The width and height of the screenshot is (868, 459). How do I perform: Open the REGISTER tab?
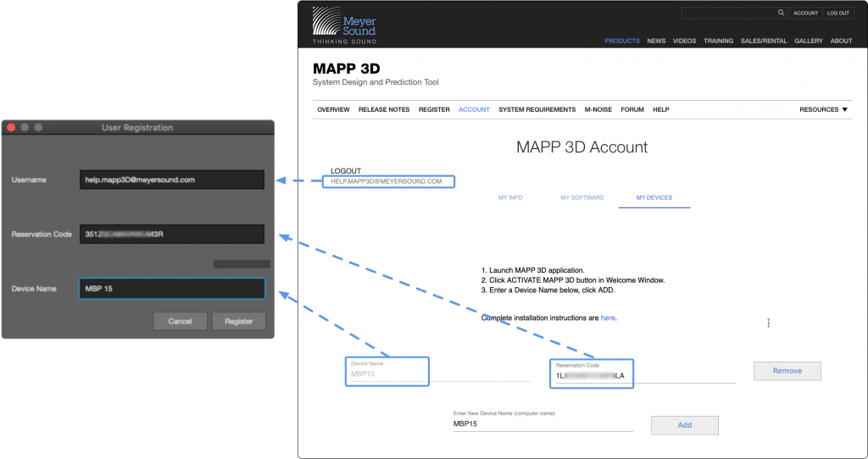[434, 109]
